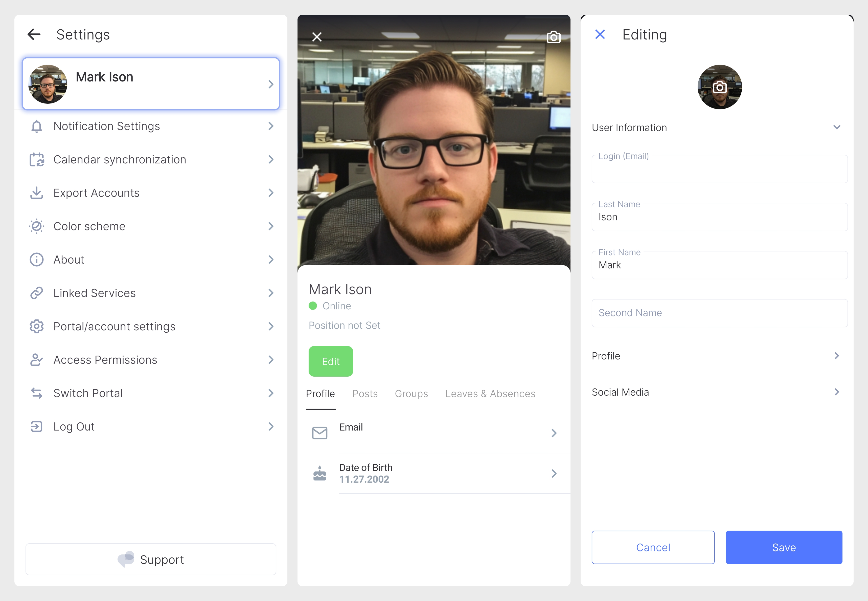Image resolution: width=868 pixels, height=601 pixels.
Task: Open Date of Birth chevron
Action: (554, 473)
